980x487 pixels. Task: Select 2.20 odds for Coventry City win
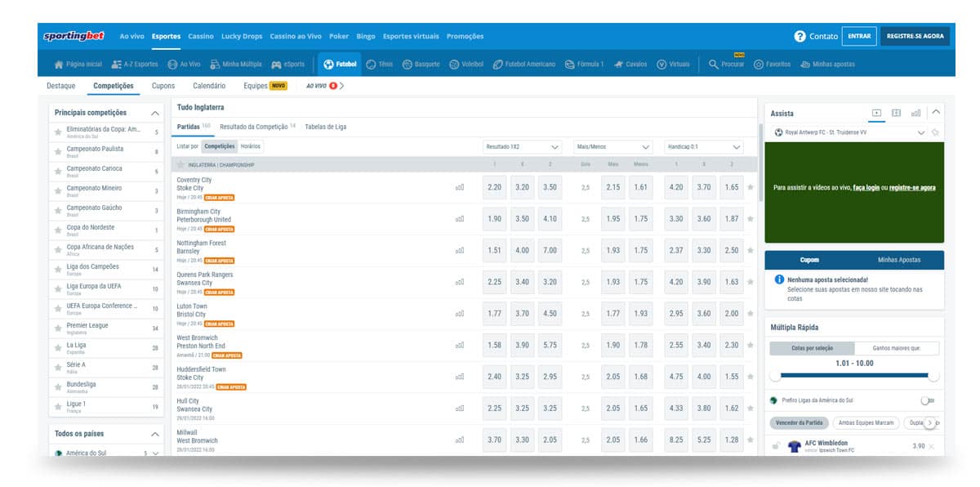tap(494, 187)
